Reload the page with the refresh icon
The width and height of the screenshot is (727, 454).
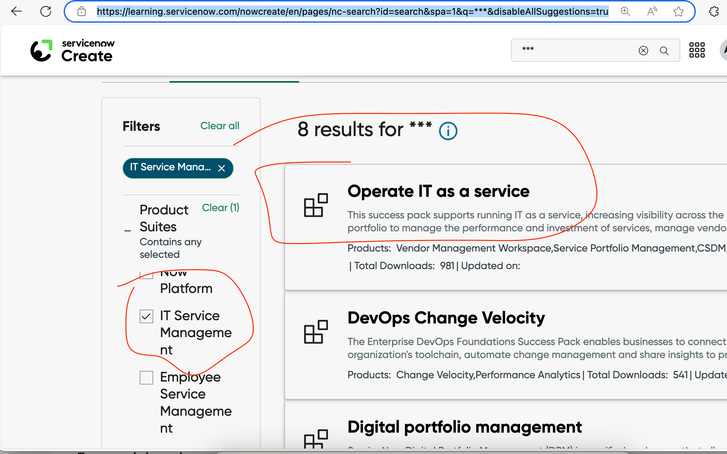(x=45, y=11)
